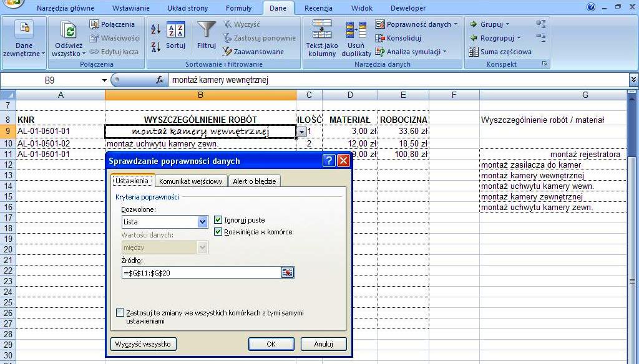Screen dimensions: 639x364
Task: Click Suma częściowa subtotal
Action: [500, 52]
